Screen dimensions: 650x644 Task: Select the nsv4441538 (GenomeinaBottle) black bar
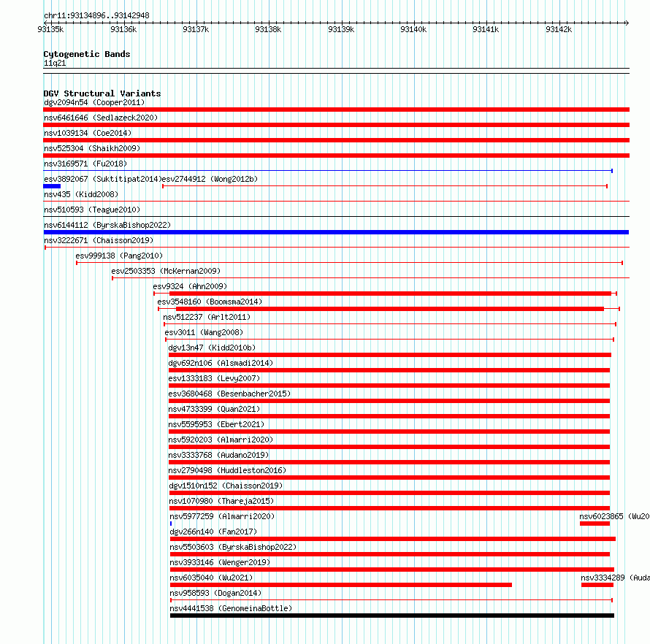tap(392, 616)
